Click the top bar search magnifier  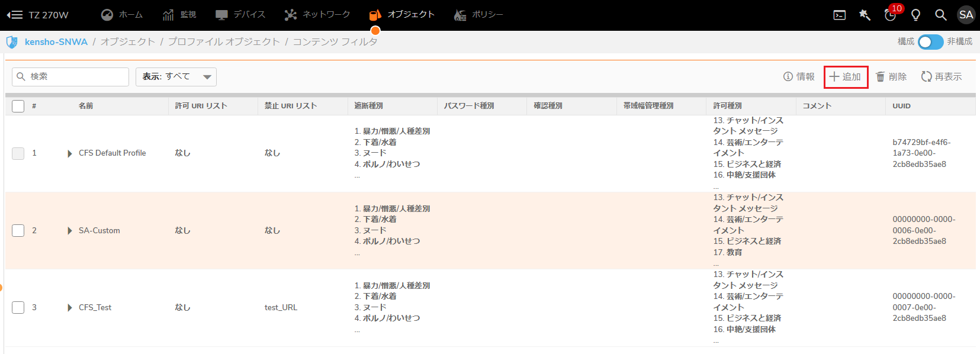(x=940, y=15)
